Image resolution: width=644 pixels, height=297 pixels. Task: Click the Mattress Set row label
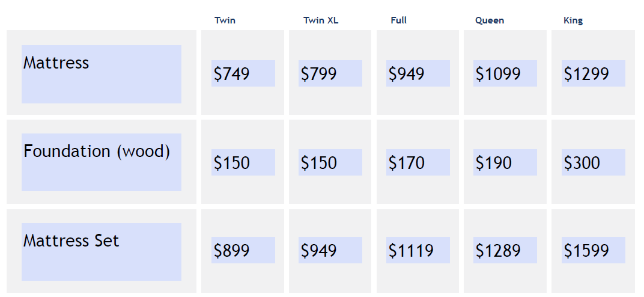pos(71,240)
